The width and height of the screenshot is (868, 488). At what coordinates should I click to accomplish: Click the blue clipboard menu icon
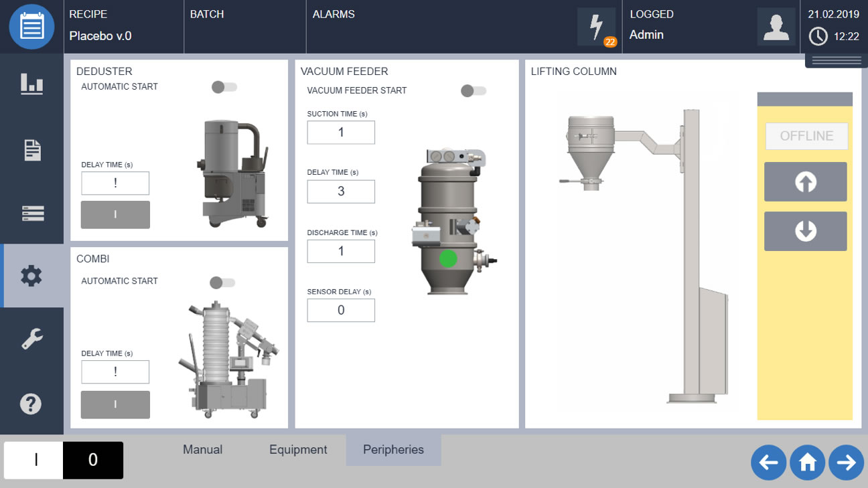click(x=31, y=27)
